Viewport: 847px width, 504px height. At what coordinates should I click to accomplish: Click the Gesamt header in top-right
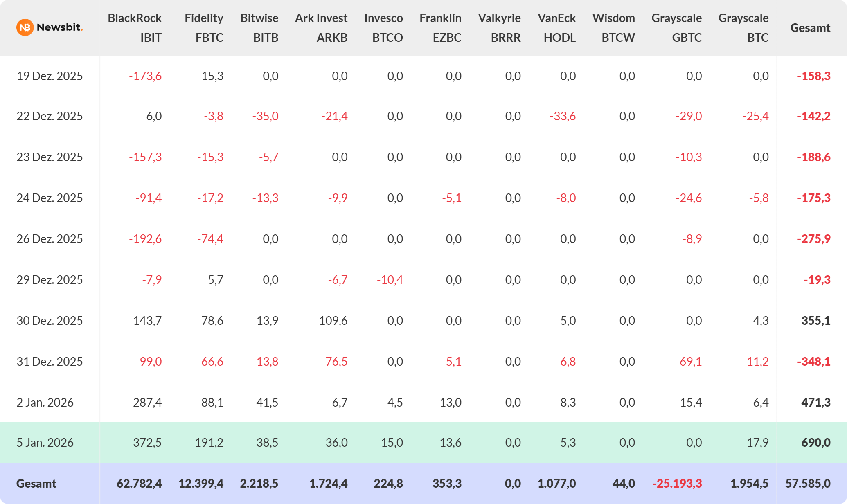pos(810,28)
